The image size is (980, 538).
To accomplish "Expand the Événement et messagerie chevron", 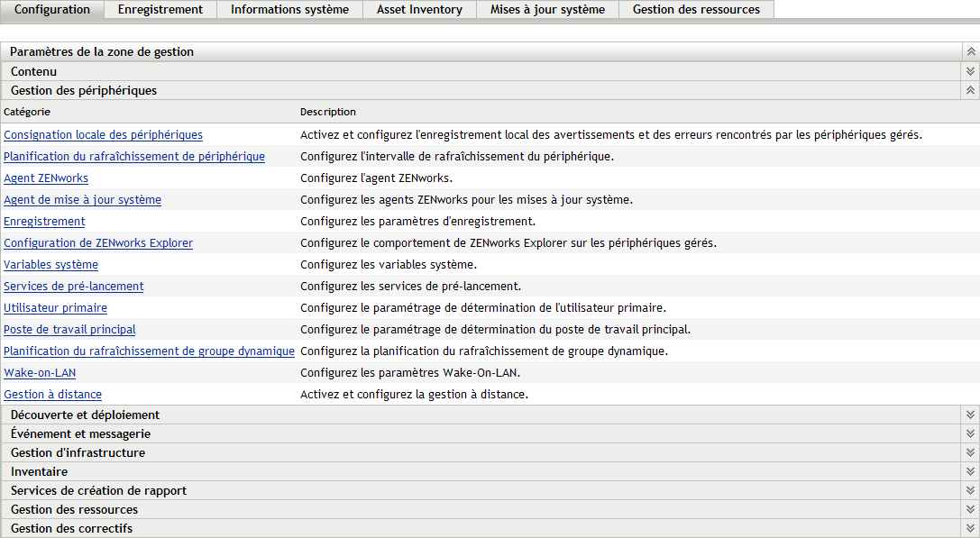I will 970,433.
